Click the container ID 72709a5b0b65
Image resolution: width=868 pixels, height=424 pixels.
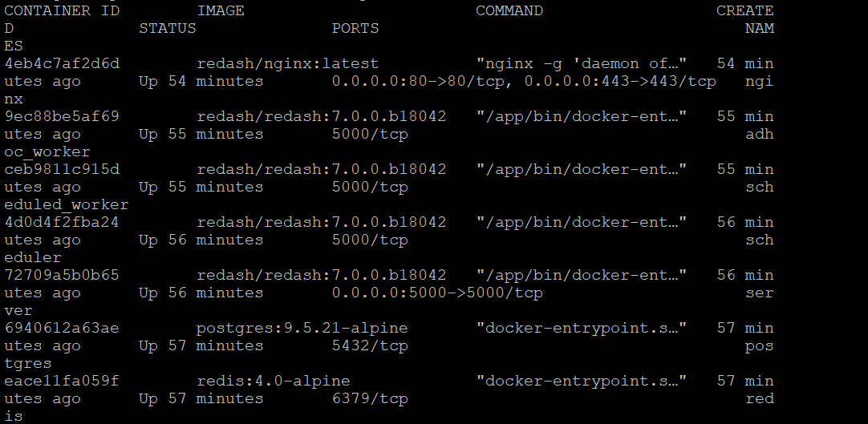pyautogui.click(x=62, y=276)
